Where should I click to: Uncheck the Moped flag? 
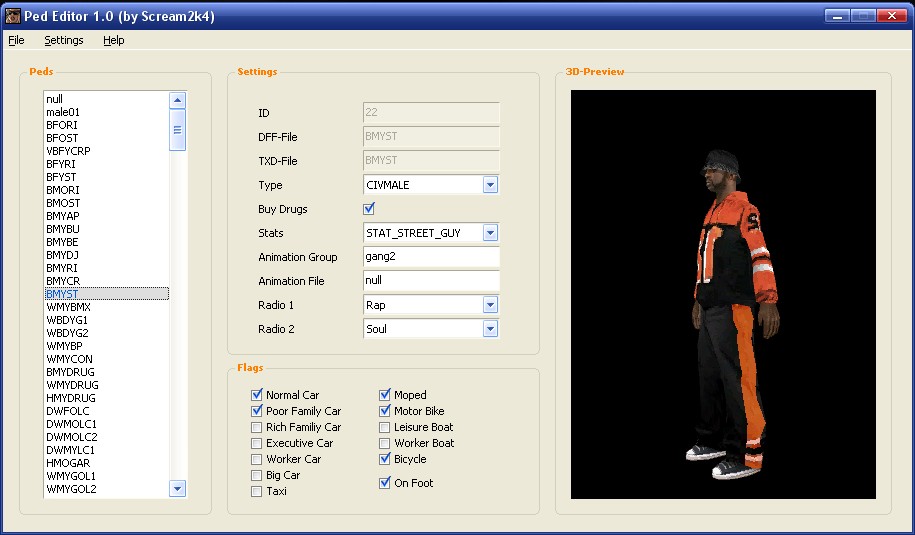[x=385, y=395]
